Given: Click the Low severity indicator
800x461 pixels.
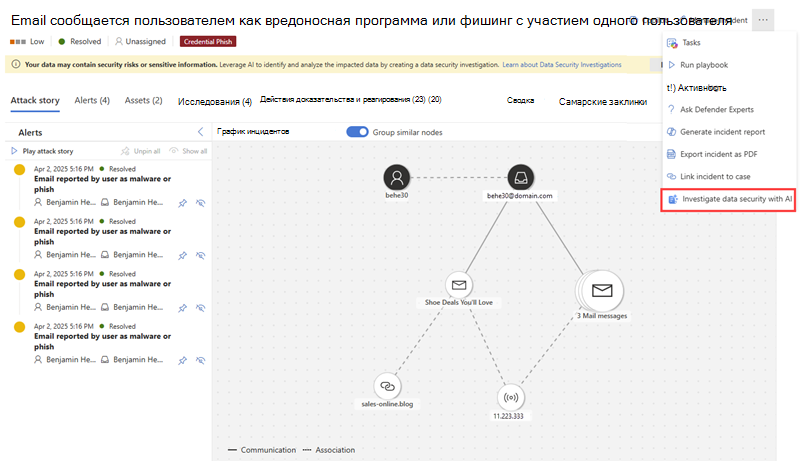Looking at the screenshot, I should tap(27, 41).
